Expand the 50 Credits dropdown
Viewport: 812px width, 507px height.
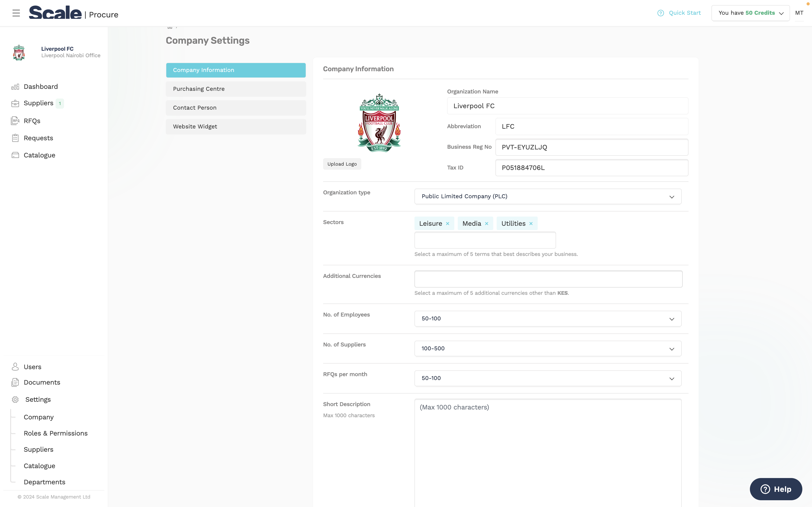pos(750,13)
